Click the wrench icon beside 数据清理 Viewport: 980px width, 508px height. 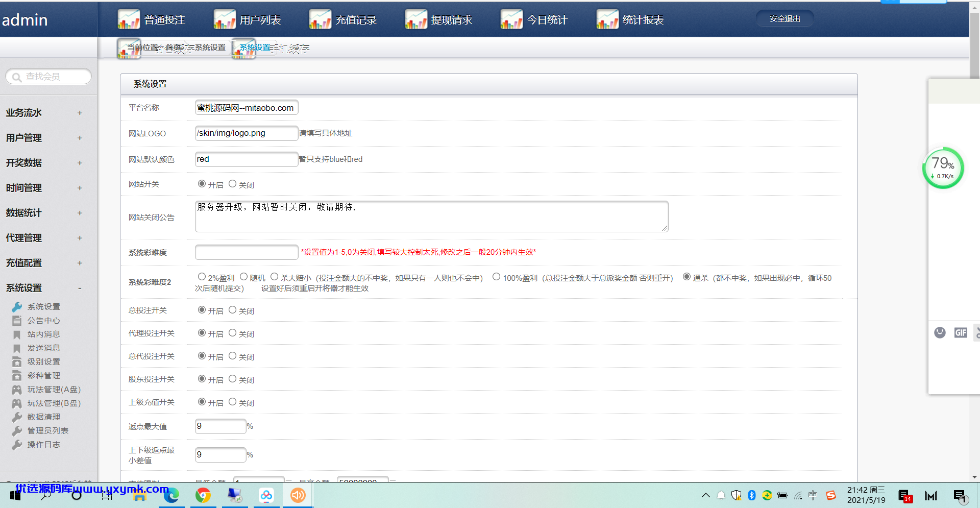(17, 417)
